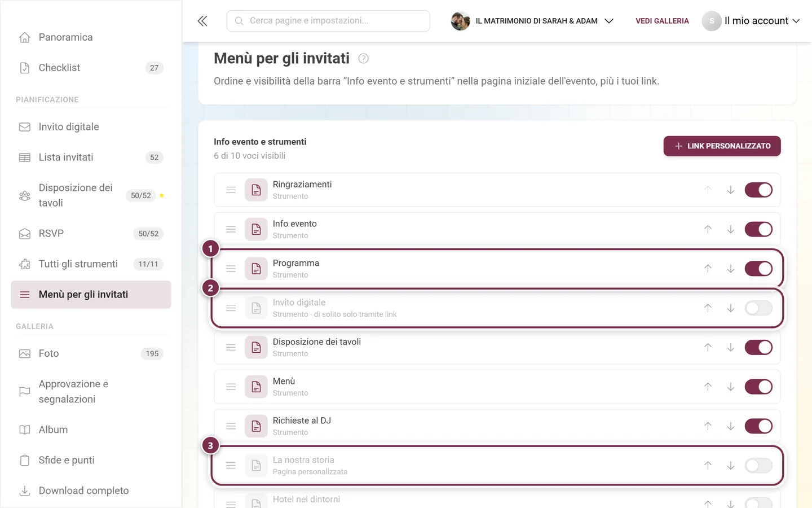Screen dimensions: 812x508
Task: Click the couple's avatar photo in the header
Action: pos(460,21)
